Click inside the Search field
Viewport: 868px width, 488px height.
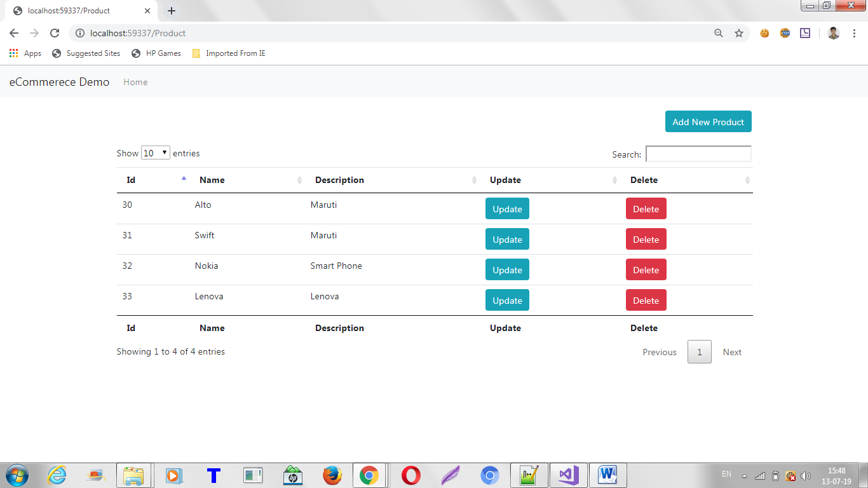(698, 154)
